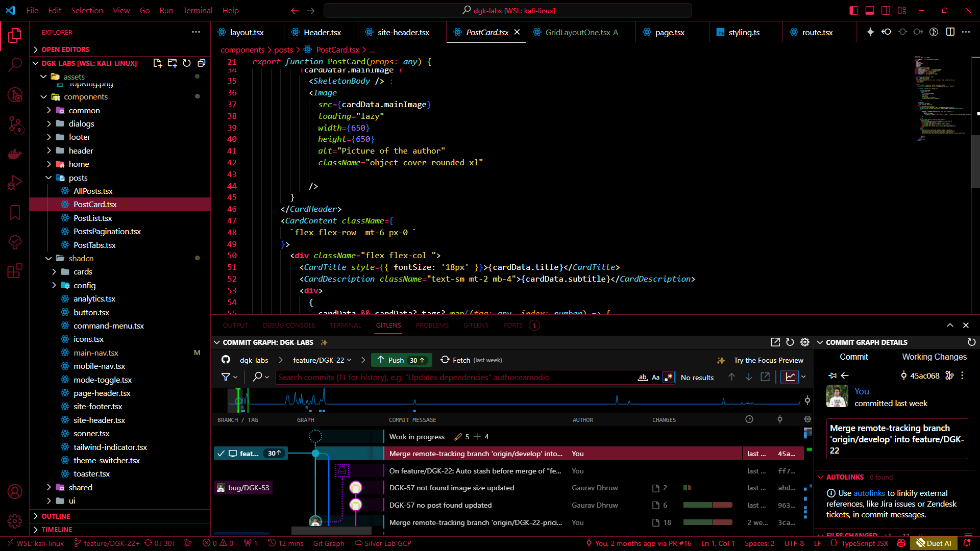The width and height of the screenshot is (980, 551).
Task: Open the Search view in activity bar
Action: (15, 64)
